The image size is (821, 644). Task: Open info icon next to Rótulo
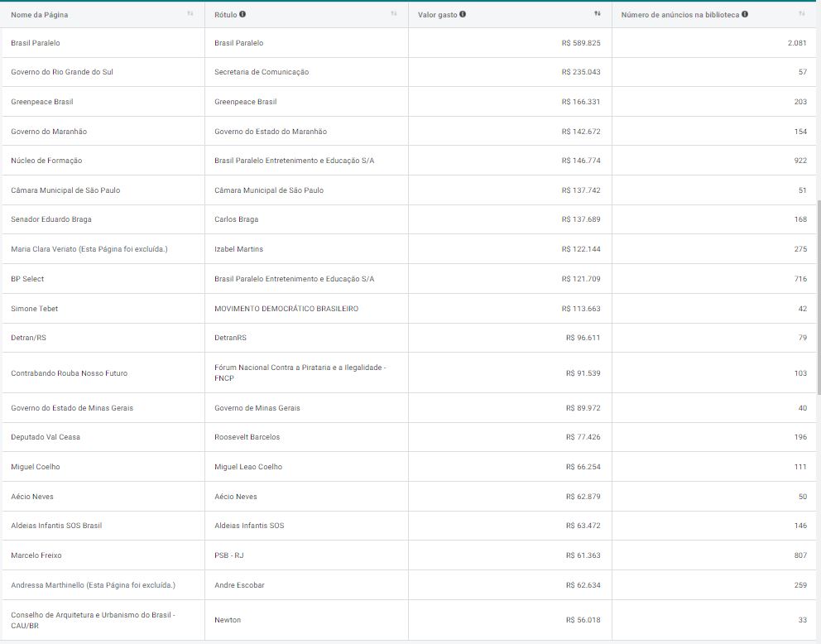pos(242,14)
